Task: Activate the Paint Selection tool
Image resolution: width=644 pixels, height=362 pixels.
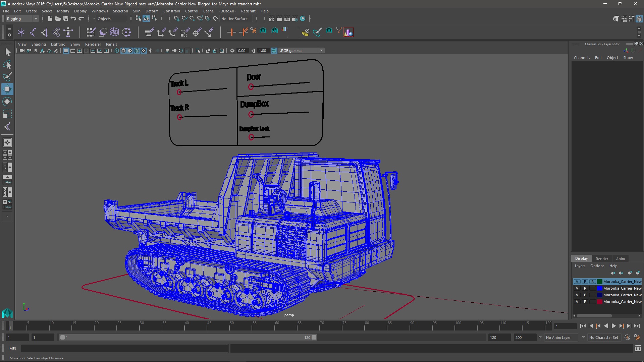Action: (7, 77)
